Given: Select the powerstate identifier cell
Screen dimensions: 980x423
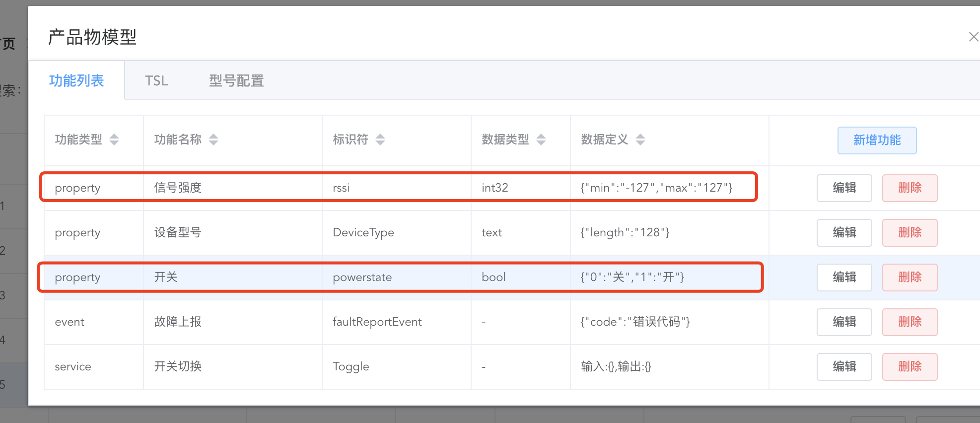Looking at the screenshot, I should click(x=396, y=277).
